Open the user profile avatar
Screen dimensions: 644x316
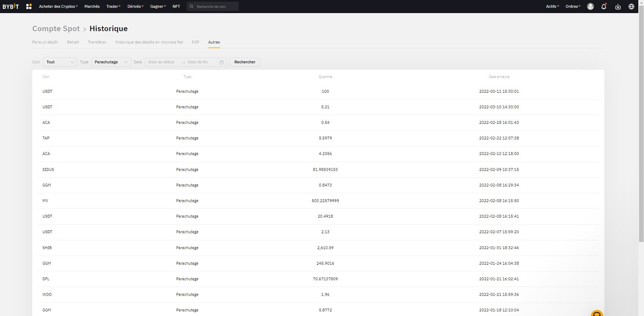tap(590, 6)
